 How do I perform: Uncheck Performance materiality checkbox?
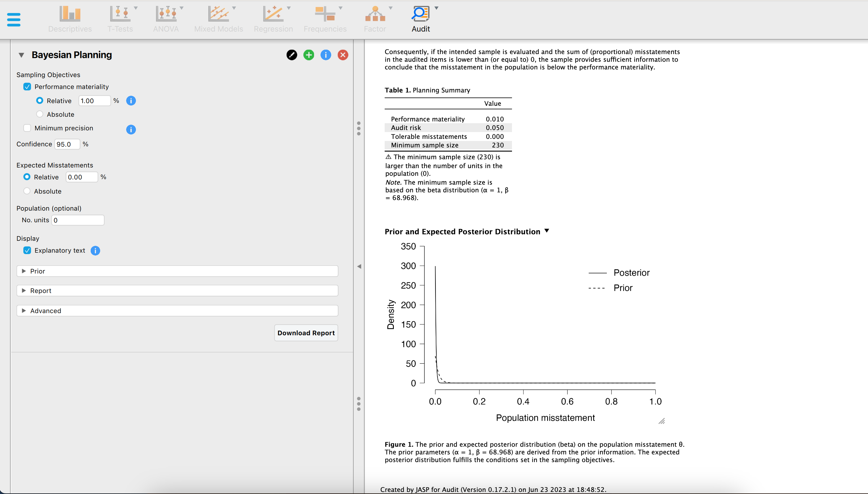(x=27, y=87)
